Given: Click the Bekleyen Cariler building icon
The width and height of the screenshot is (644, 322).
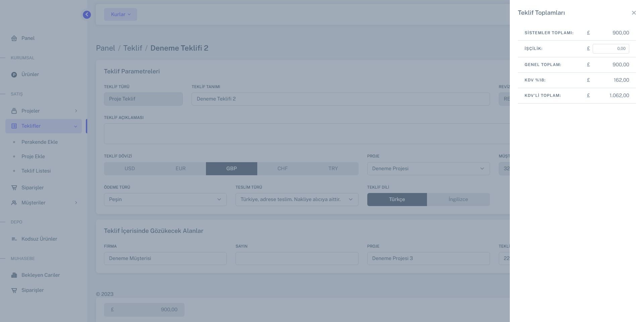Looking at the screenshot, I should (14, 275).
